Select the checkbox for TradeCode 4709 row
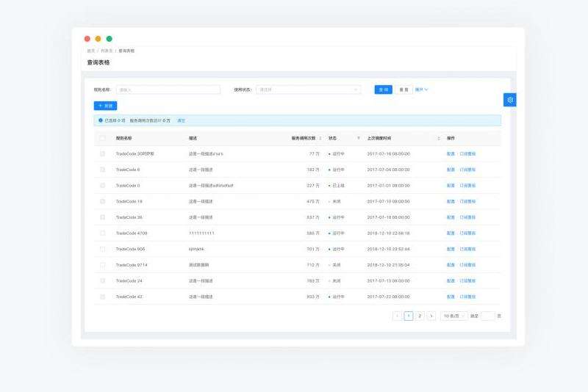This screenshot has height=392, width=588. pyautogui.click(x=102, y=233)
